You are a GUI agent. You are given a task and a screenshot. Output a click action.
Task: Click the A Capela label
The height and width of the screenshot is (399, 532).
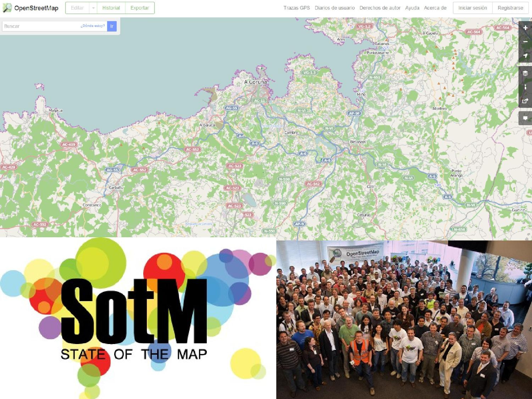[x=430, y=33]
